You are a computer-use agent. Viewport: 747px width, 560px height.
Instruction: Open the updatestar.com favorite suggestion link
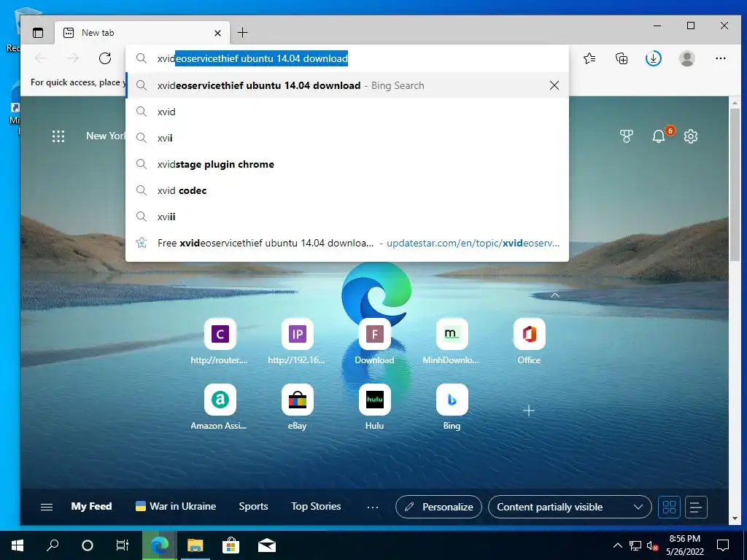pyautogui.click(x=347, y=243)
